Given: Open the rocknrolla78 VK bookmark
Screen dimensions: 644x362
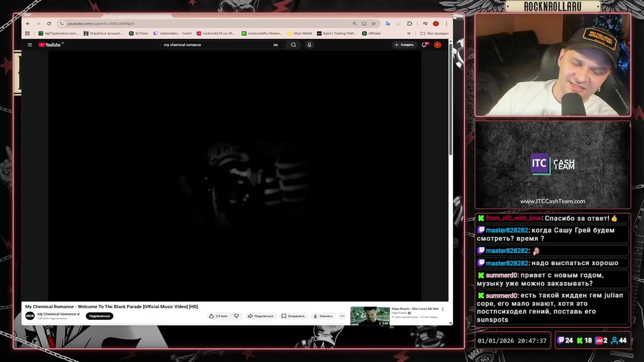Looking at the screenshot, I should 216,33.
